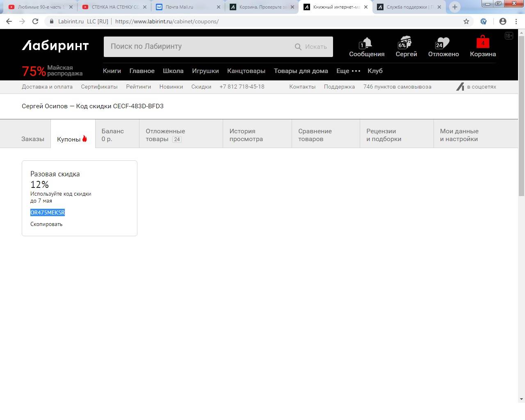Open the Chrome profile avatar icon

[503, 21]
